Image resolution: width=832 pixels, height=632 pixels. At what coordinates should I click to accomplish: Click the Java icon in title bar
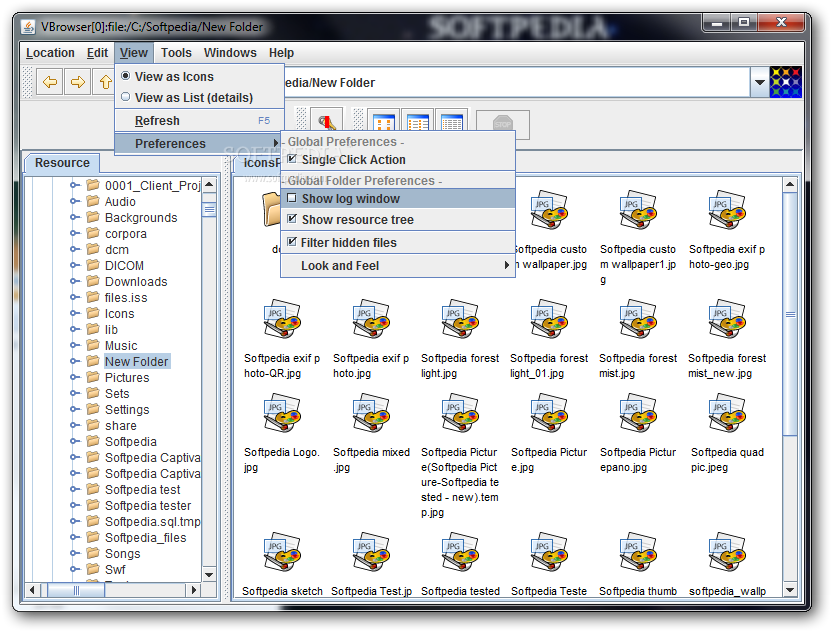point(28,27)
